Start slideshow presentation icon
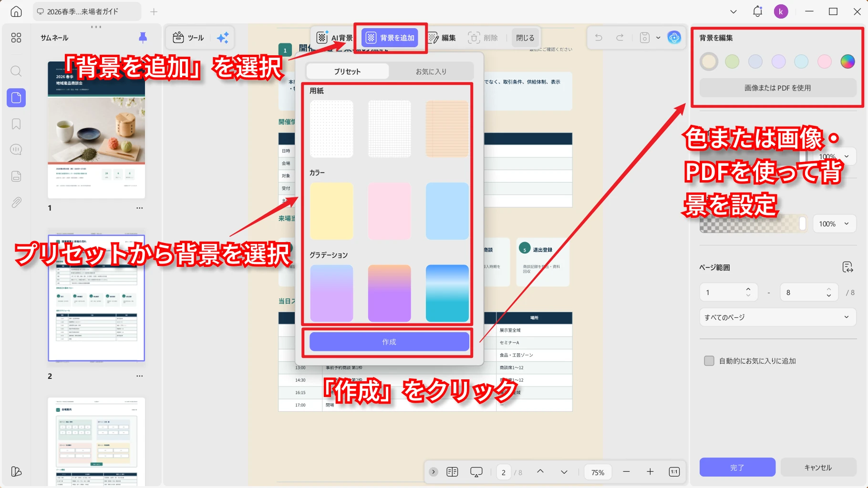 tap(476, 472)
